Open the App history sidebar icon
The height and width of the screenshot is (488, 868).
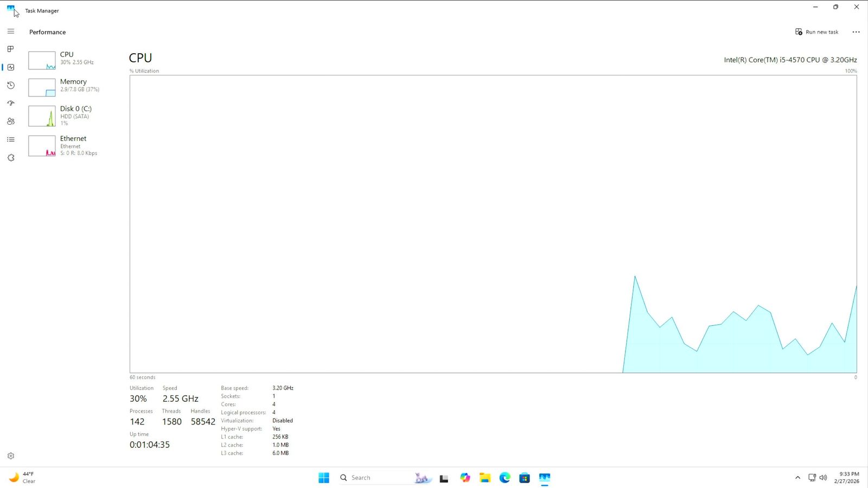(10, 85)
